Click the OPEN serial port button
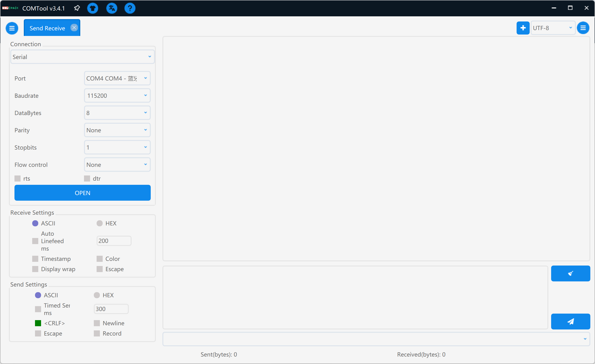 tap(83, 193)
